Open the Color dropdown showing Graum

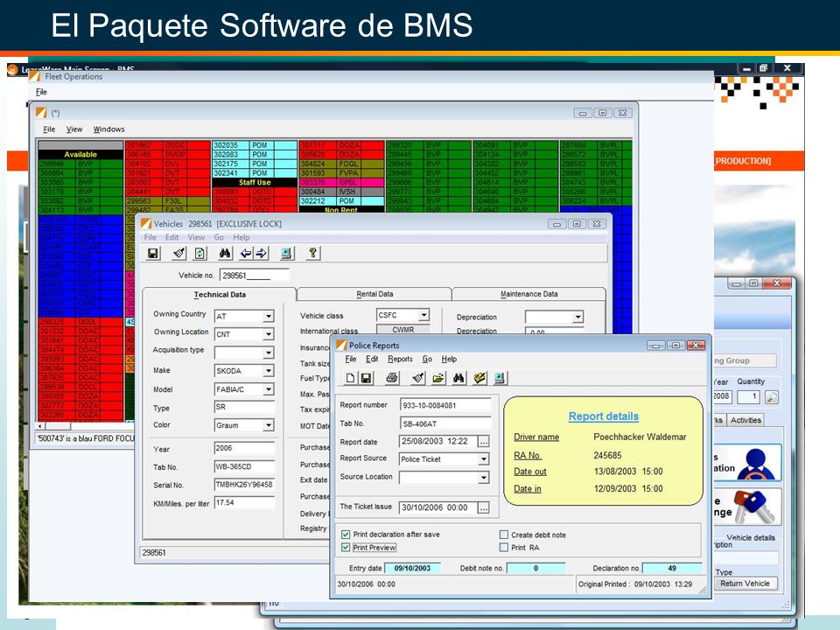click(269, 425)
